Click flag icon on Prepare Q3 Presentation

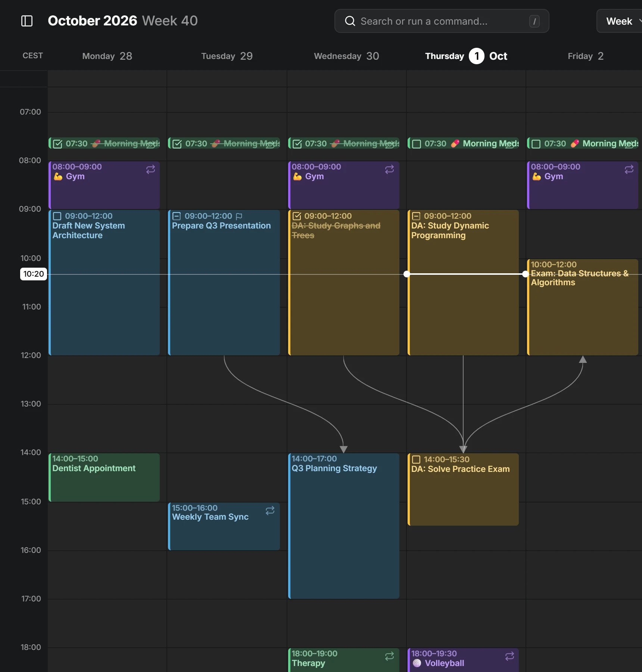[239, 216]
